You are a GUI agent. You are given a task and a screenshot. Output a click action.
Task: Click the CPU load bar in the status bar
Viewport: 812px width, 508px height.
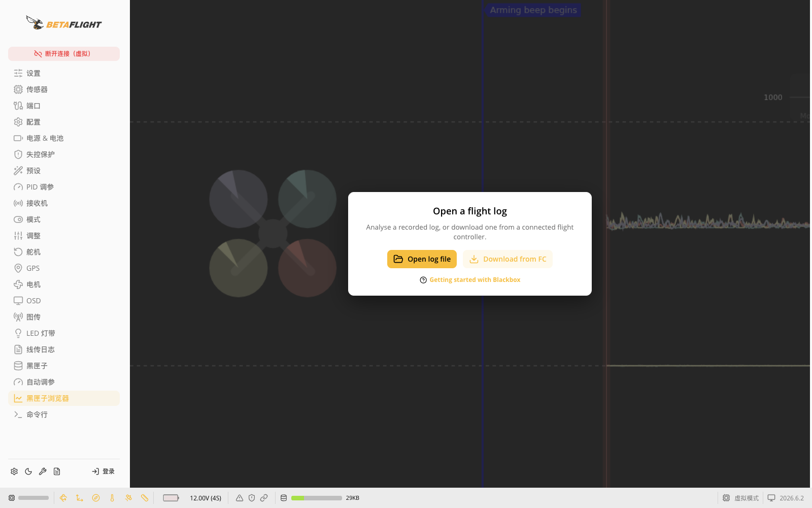[33, 498]
